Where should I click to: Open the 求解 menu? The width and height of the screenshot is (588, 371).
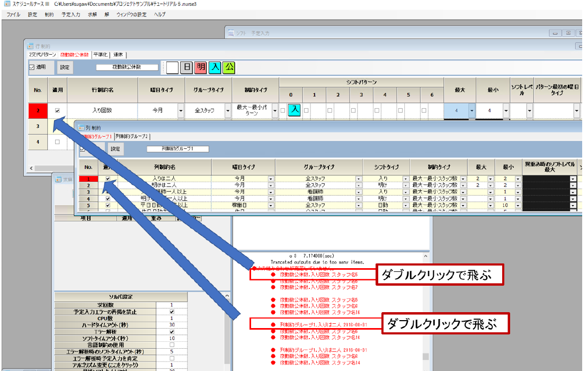(92, 15)
